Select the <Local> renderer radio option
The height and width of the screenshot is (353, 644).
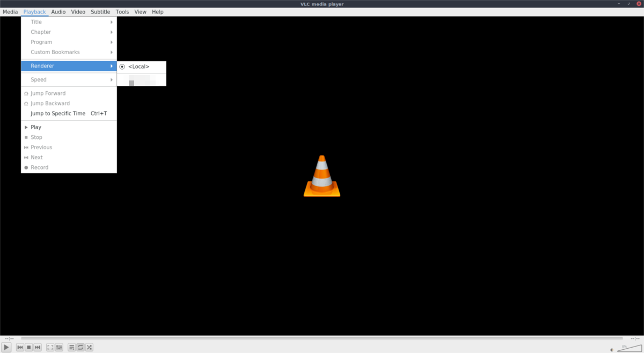(x=142, y=67)
